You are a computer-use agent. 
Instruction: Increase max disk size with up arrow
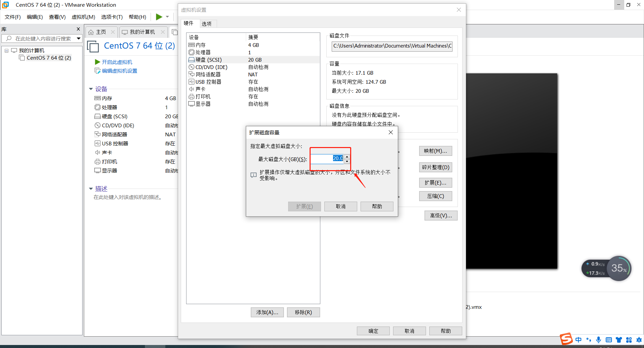(x=347, y=156)
